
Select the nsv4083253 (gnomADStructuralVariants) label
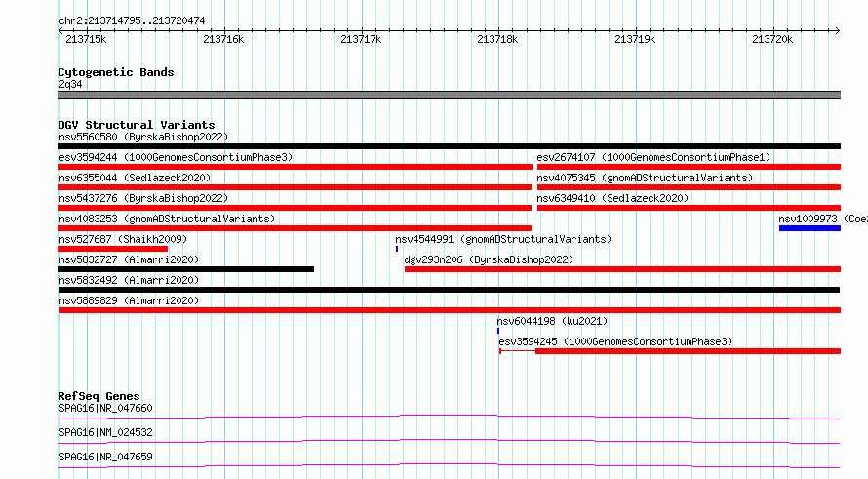tap(167, 219)
